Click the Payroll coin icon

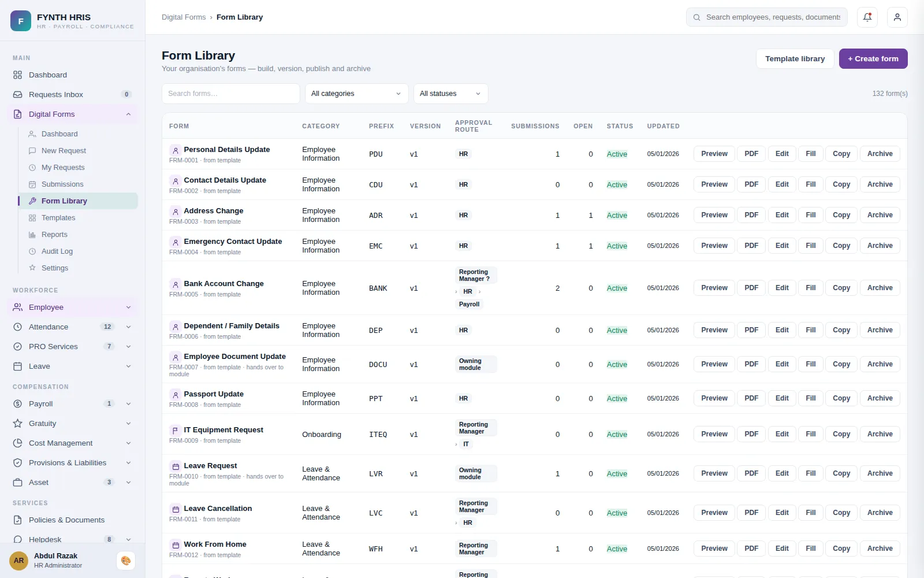(17, 404)
